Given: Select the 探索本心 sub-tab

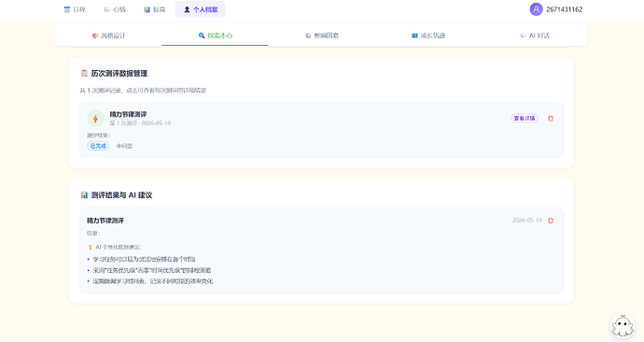Looking at the screenshot, I should click(x=216, y=36).
